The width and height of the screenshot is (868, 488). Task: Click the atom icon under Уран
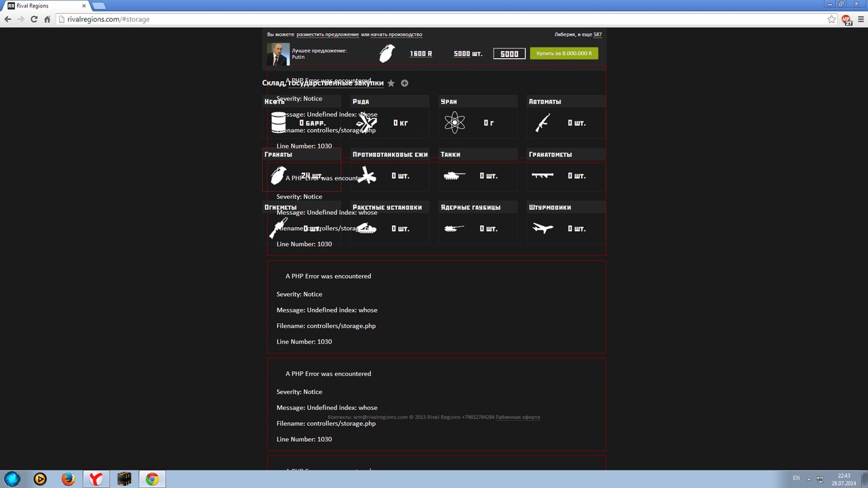(x=454, y=123)
